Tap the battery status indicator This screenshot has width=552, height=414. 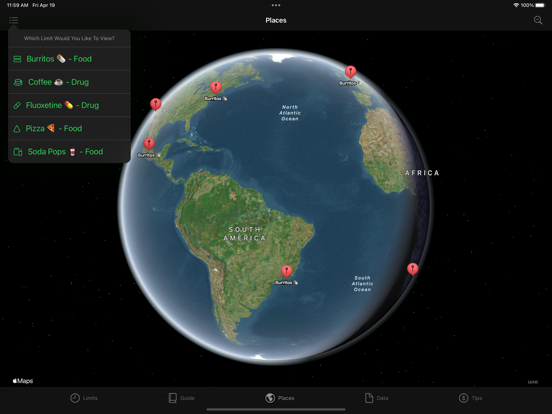tap(540, 5)
